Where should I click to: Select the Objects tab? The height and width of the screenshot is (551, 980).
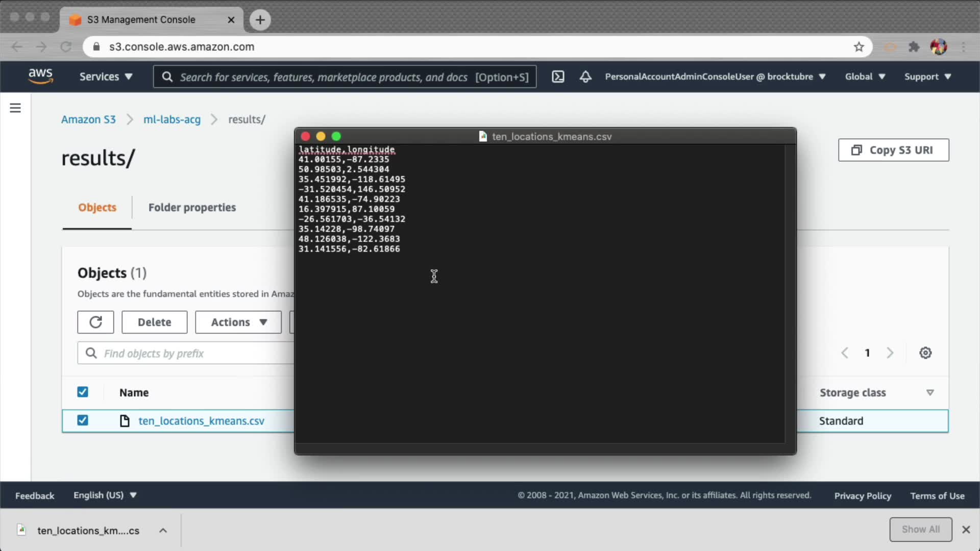pos(97,208)
